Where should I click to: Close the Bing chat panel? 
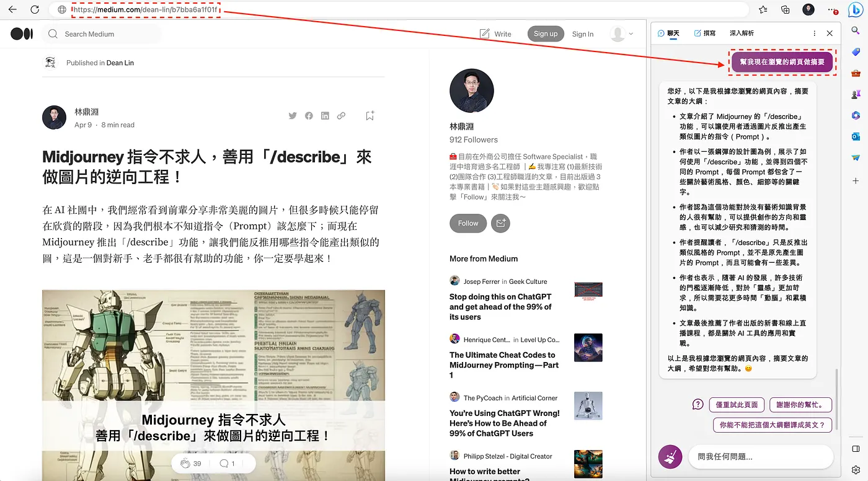(x=830, y=33)
